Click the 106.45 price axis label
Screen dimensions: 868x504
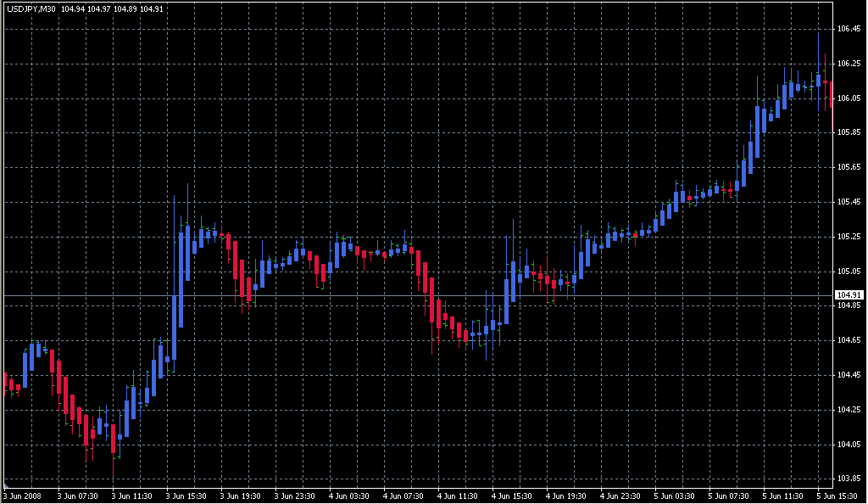(849, 29)
